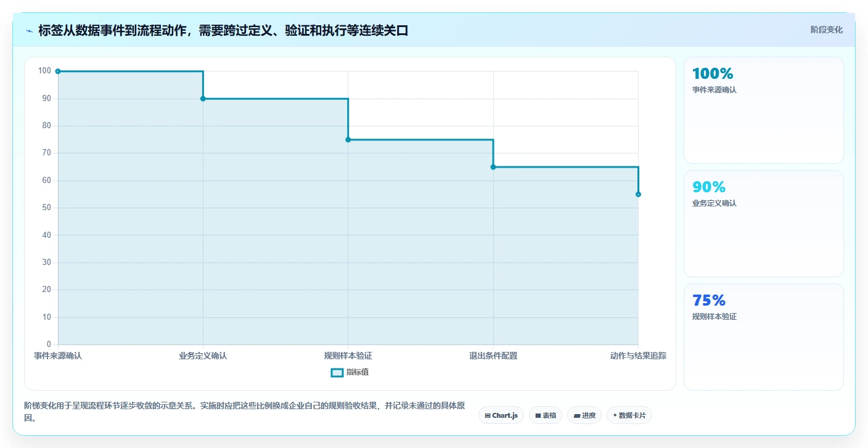Select the 表格 chip

[546, 415]
